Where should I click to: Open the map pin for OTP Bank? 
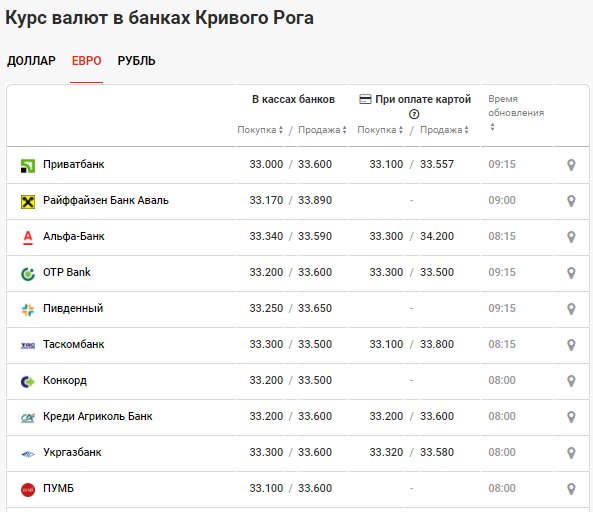tap(571, 272)
